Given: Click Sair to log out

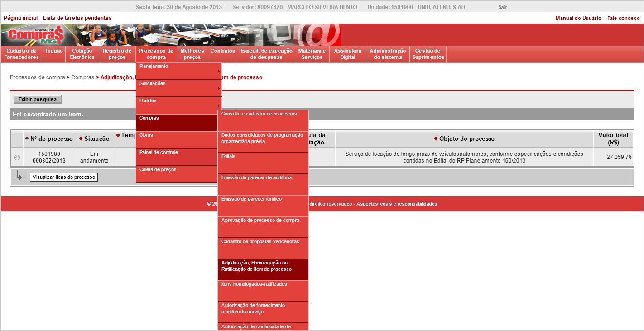Looking at the screenshot, I should click(x=503, y=7).
